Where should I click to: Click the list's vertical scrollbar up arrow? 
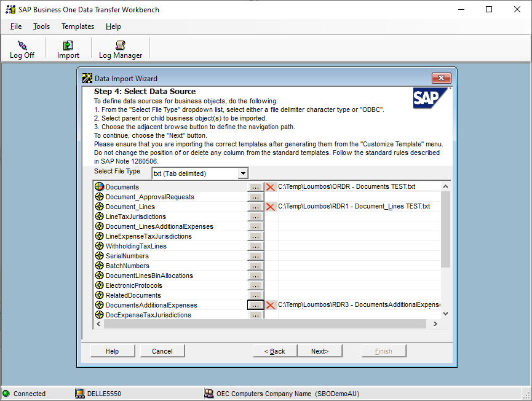tap(445, 186)
